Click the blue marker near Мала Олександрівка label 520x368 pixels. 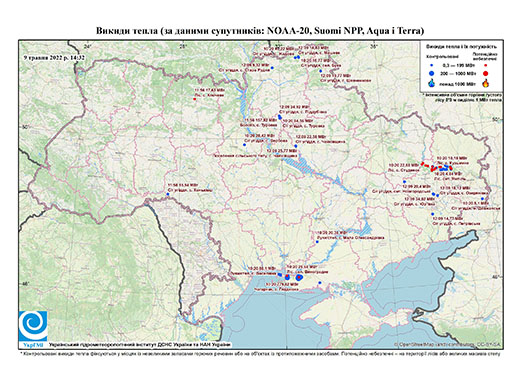pyautogui.click(x=317, y=242)
